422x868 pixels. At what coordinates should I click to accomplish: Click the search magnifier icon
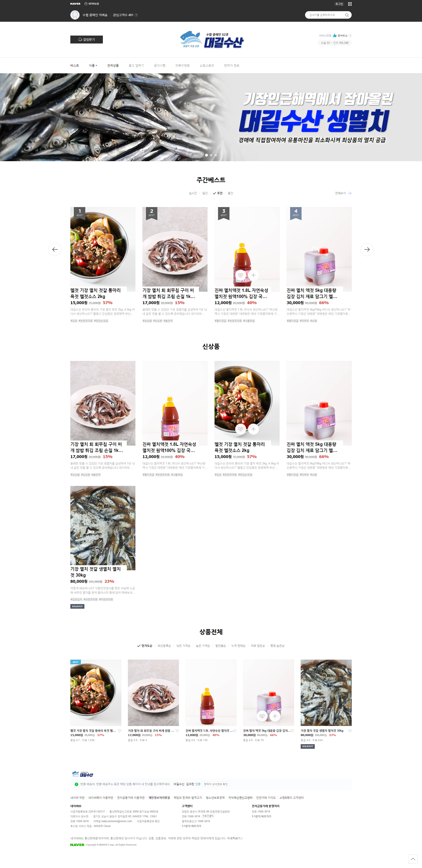point(347,15)
